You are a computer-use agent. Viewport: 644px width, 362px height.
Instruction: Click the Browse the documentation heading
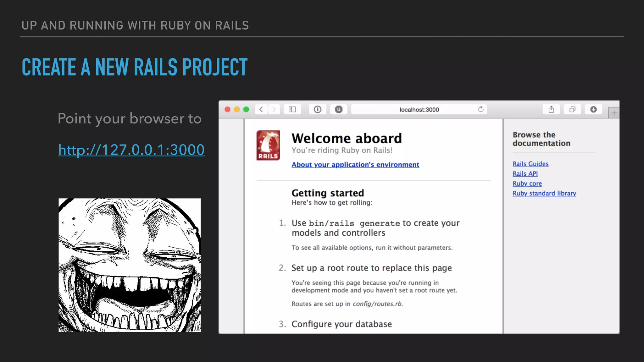pos(541,139)
